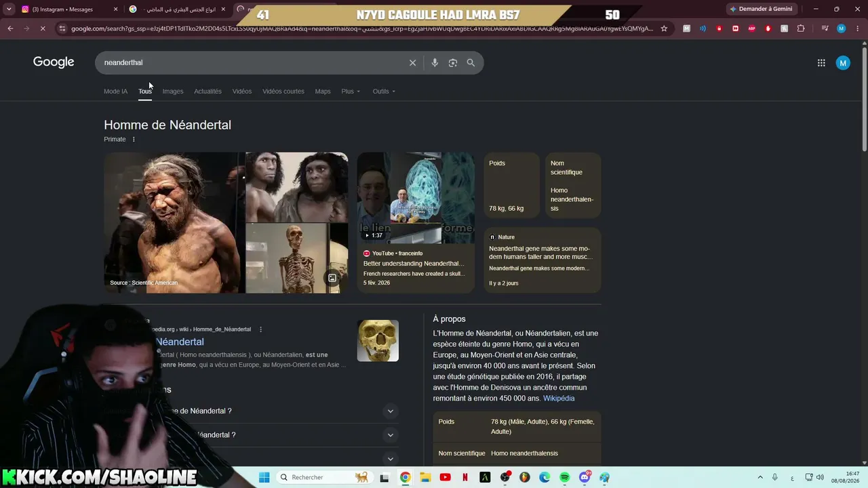Switch to the Vidéos tab
The width and height of the screenshot is (868, 488).
point(242,91)
